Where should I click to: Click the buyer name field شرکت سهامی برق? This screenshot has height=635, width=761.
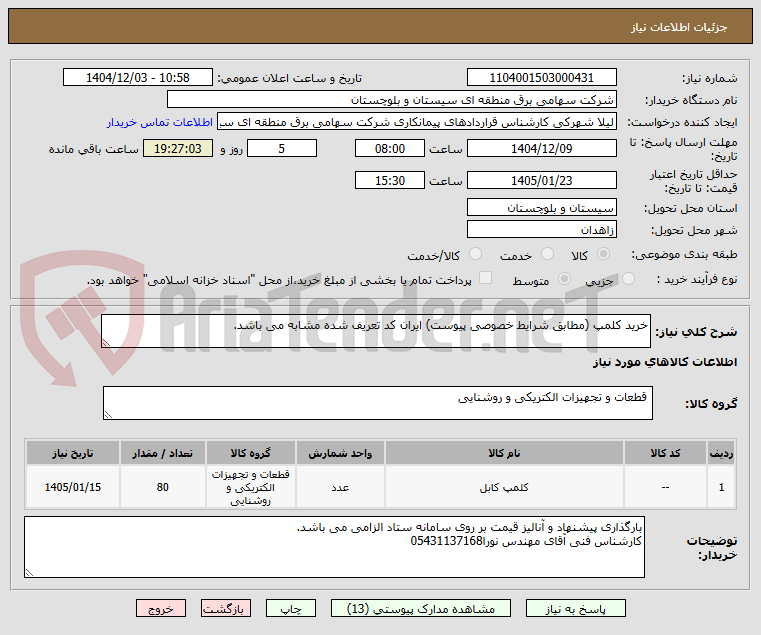(392, 100)
